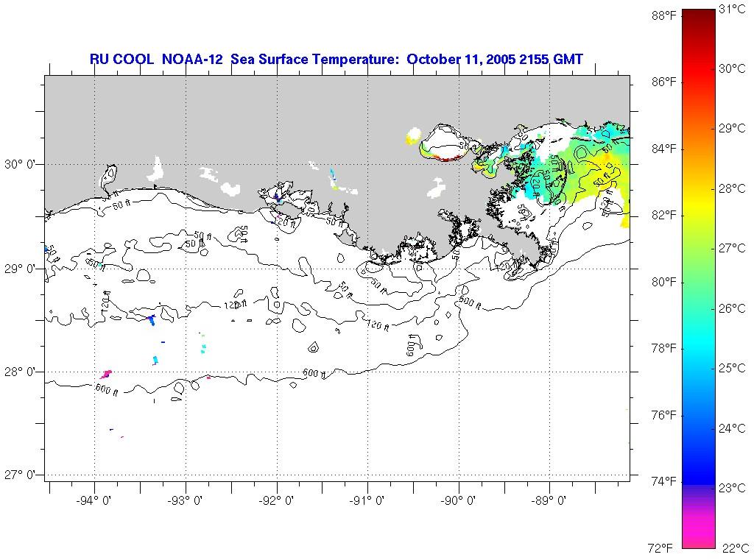Click the "23°C" colorbar label
This screenshot has width=754, height=560.
[x=732, y=489]
